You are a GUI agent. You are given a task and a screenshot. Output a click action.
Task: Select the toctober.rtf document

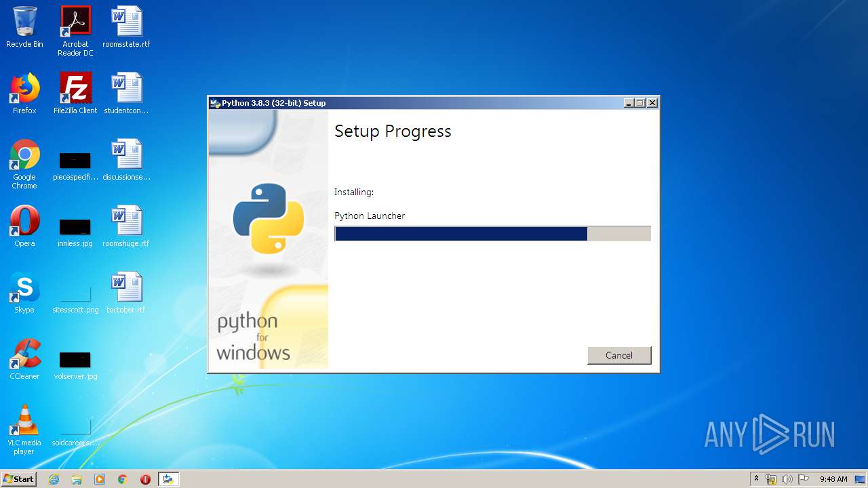(126, 293)
